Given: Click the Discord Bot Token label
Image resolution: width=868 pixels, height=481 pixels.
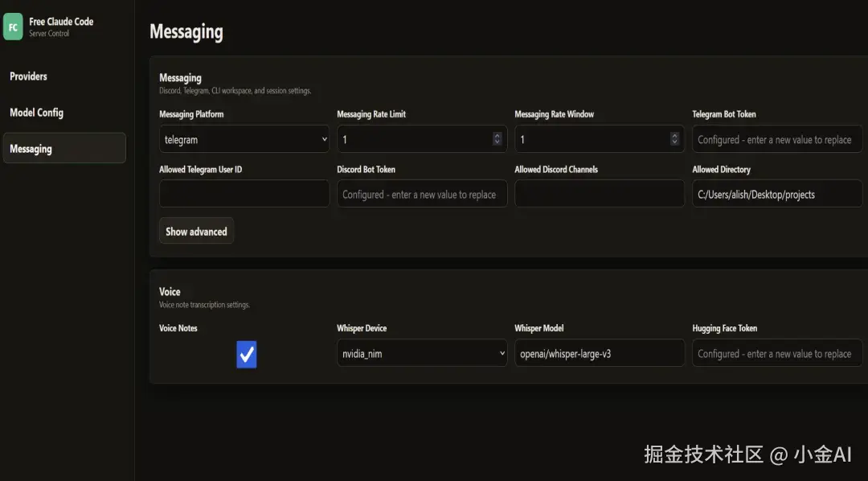Looking at the screenshot, I should coord(366,170).
